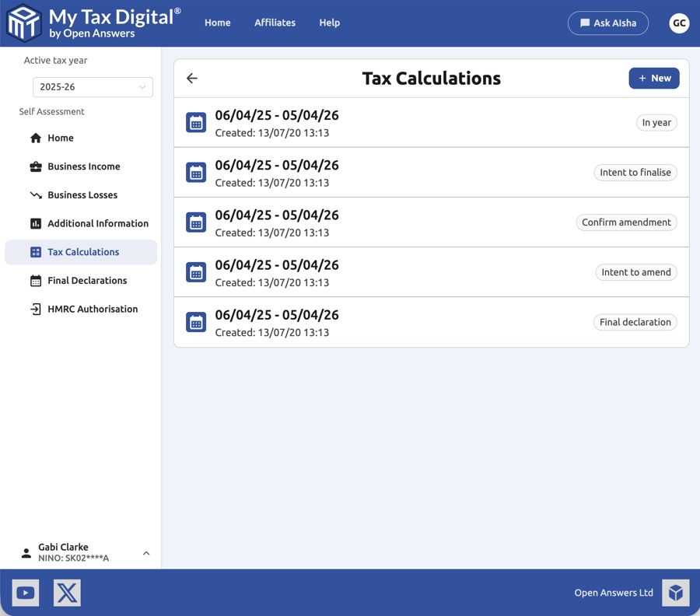Click the calendar icon on the In year calculation
Viewport: 700px width, 616px height.
[195, 122]
